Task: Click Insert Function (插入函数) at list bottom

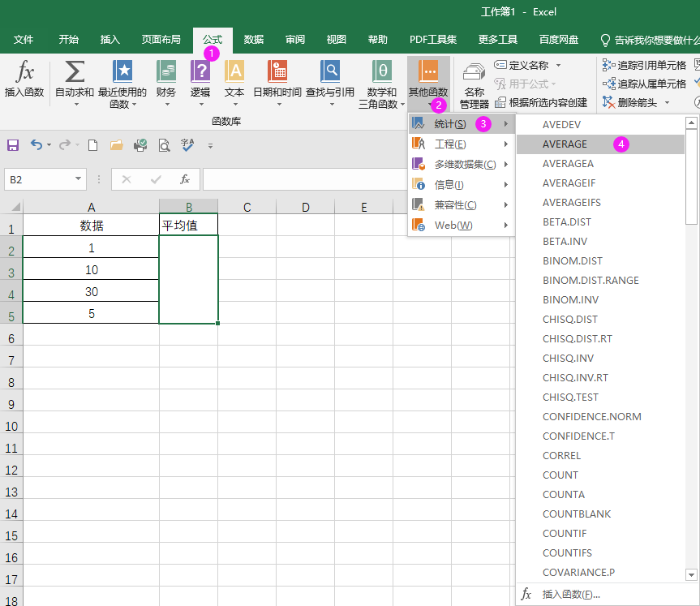Action: point(600,595)
